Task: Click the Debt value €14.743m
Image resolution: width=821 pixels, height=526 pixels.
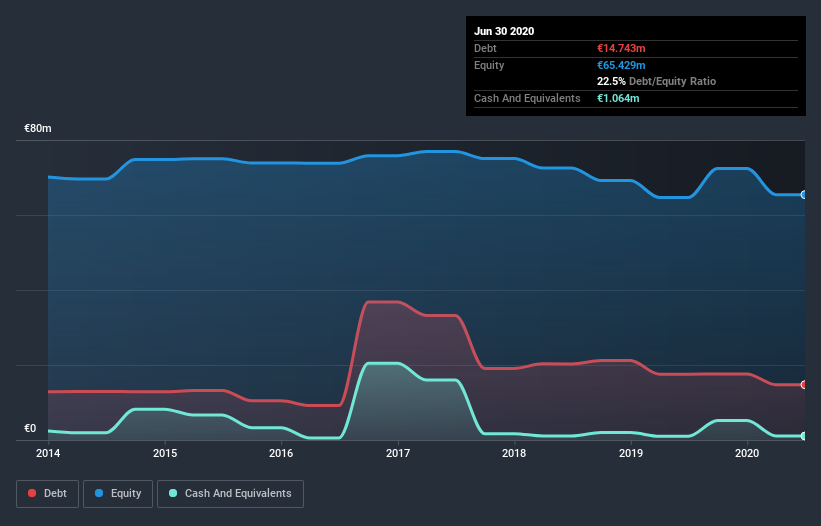Action: pyautogui.click(x=621, y=48)
